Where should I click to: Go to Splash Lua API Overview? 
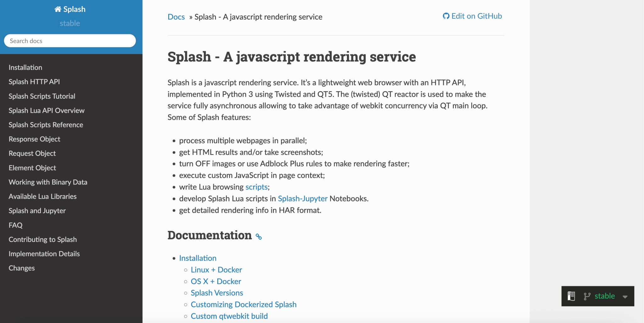pyautogui.click(x=47, y=111)
